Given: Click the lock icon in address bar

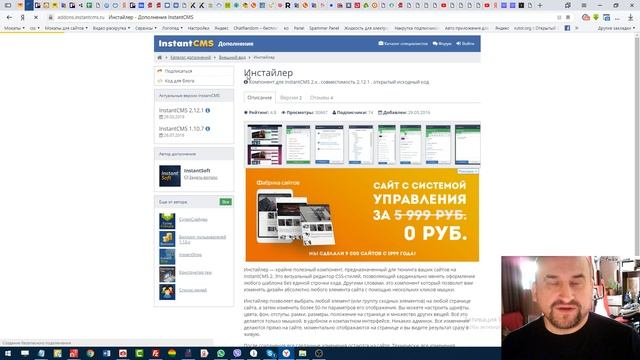Looking at the screenshot, I should (x=51, y=18).
